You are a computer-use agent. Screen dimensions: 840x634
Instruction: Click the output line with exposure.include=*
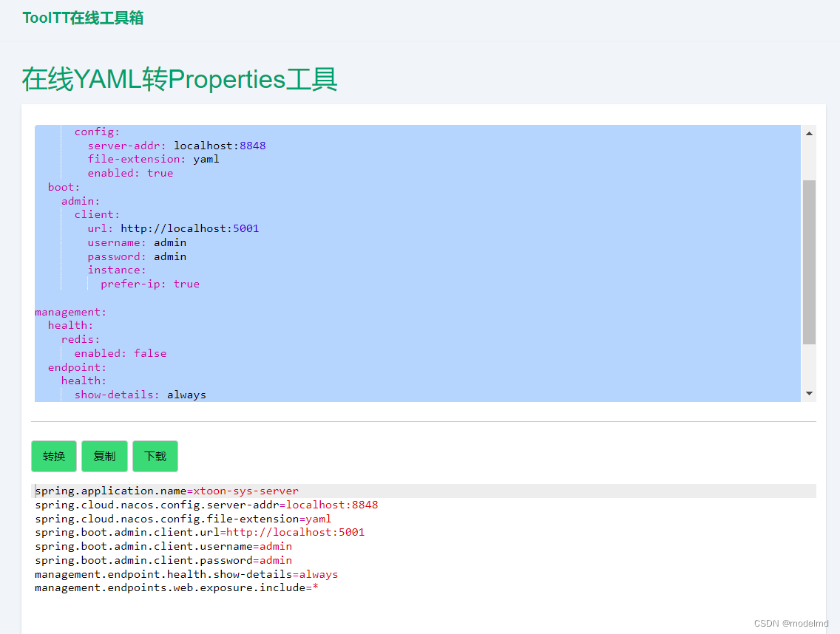pos(177,587)
